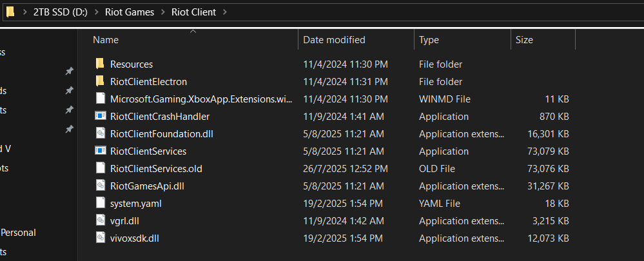Click the 870 KB size value

(554, 117)
